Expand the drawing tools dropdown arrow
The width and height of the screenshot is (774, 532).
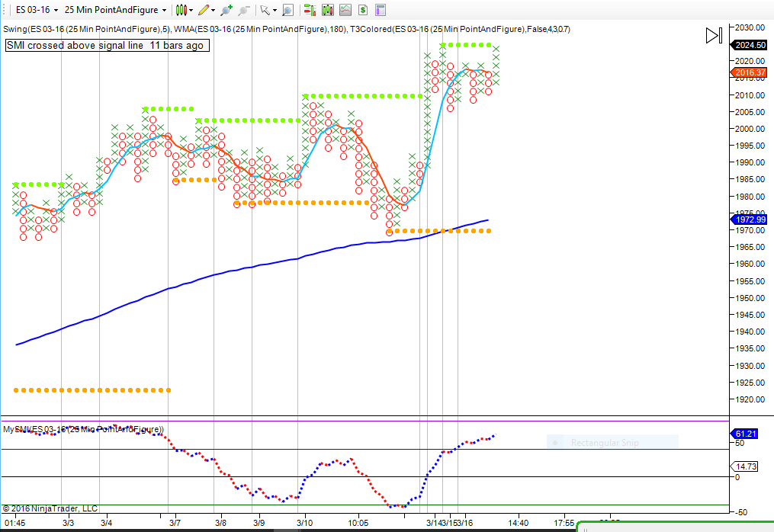pos(214,11)
